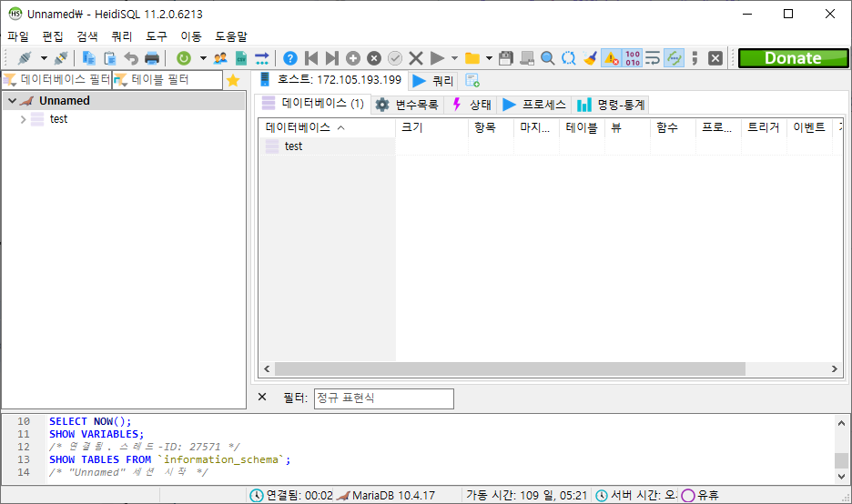Image resolution: width=852 pixels, height=504 pixels.
Task: Click the Post changes checkmark icon
Action: pyautogui.click(x=395, y=58)
